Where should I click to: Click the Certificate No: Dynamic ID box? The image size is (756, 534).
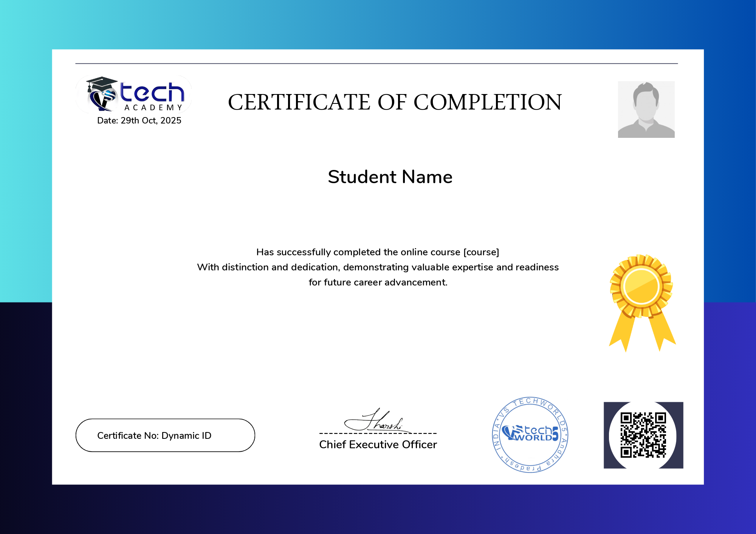tap(165, 435)
